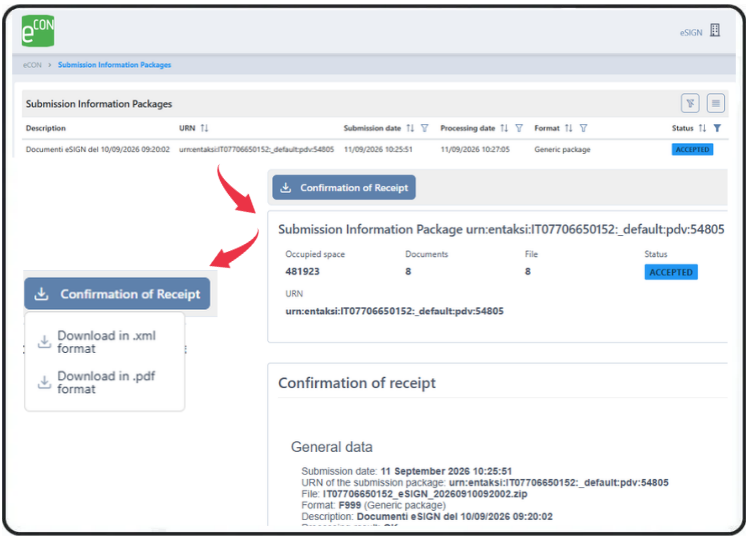Click the eSIGN label in header
Image resolution: width=748 pixels, height=540 pixels.
tap(691, 32)
